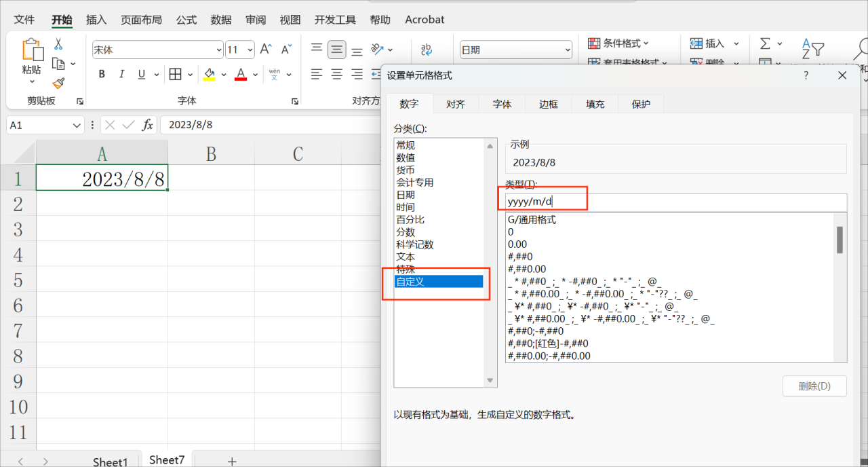The width and height of the screenshot is (868, 467).
Task: Choose G/通用格式 in type list
Action: point(532,220)
